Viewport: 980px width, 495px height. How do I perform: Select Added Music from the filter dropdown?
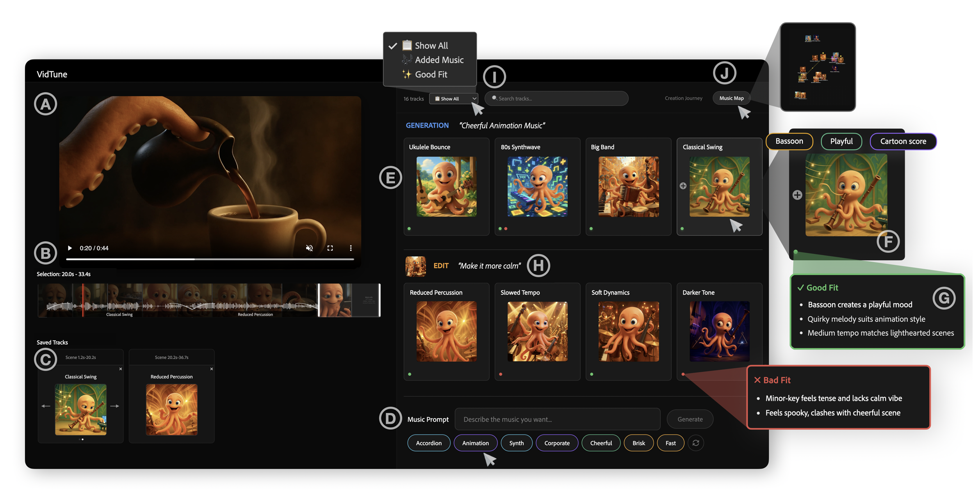pos(438,60)
